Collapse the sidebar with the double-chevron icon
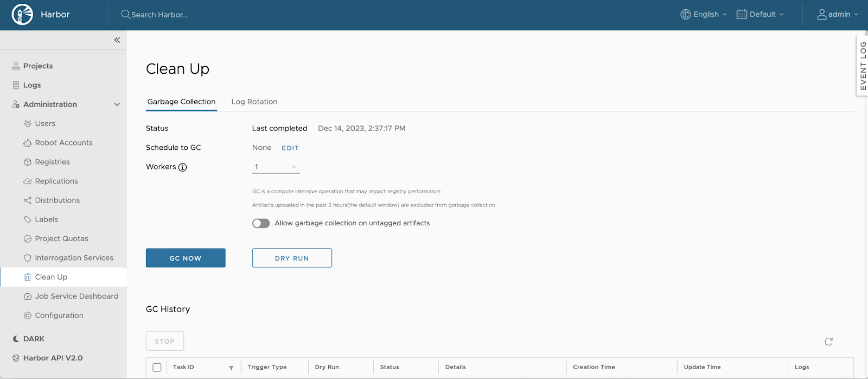The image size is (868, 379). pos(117,40)
